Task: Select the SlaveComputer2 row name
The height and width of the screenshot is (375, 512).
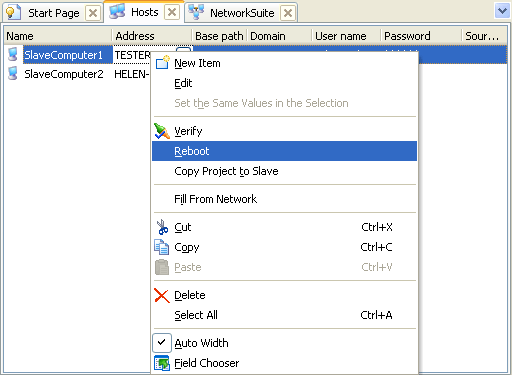Action: tap(64, 74)
